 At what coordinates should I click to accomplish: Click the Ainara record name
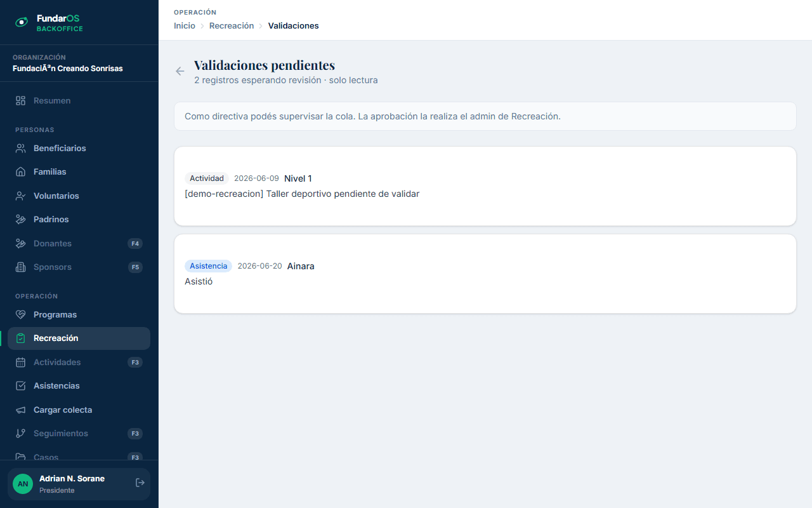pos(301,266)
